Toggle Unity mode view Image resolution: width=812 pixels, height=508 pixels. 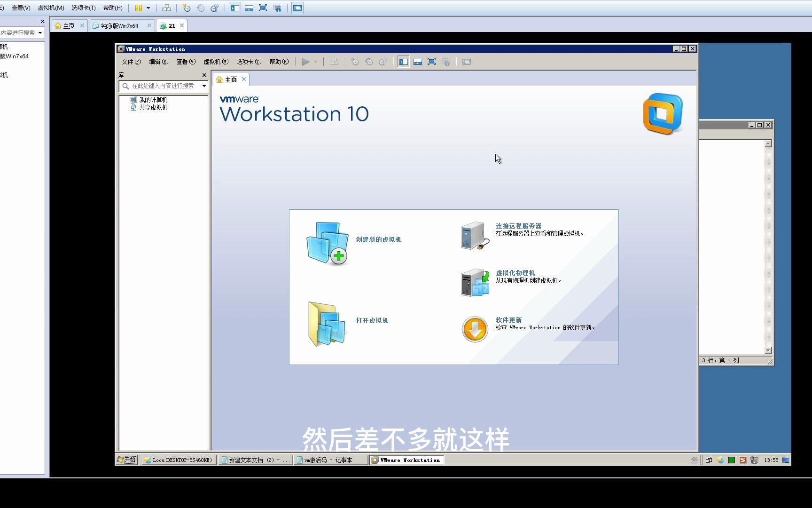point(445,62)
